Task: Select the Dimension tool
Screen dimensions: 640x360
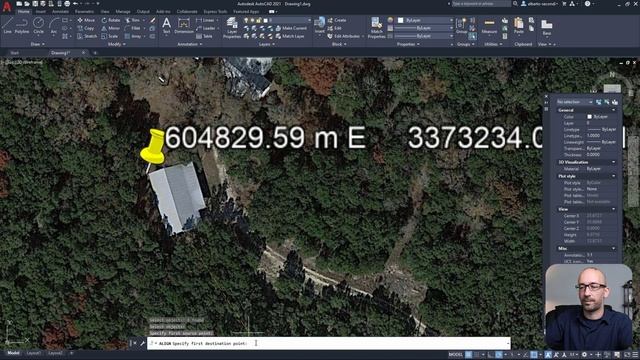Action: pyautogui.click(x=184, y=25)
